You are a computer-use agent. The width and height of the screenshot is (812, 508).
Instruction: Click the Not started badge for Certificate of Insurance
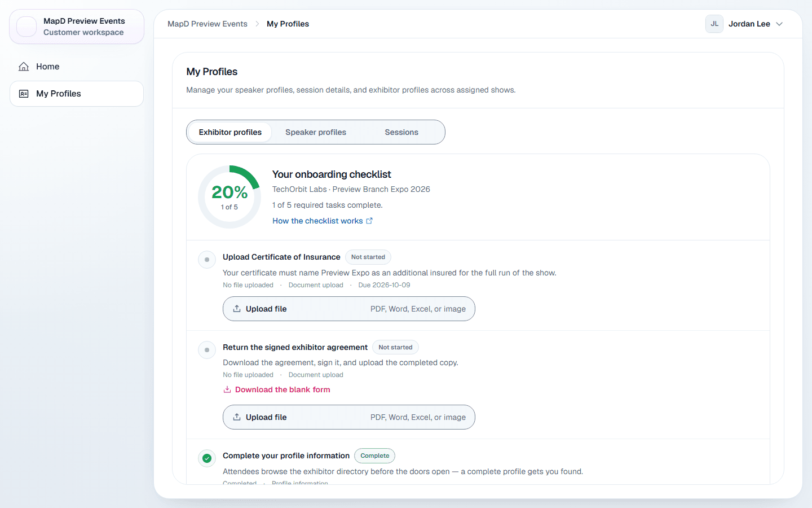pyautogui.click(x=368, y=257)
